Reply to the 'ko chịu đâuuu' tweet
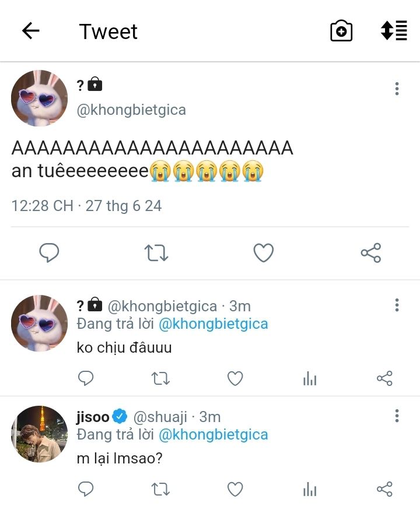The image size is (420, 506). (x=86, y=379)
